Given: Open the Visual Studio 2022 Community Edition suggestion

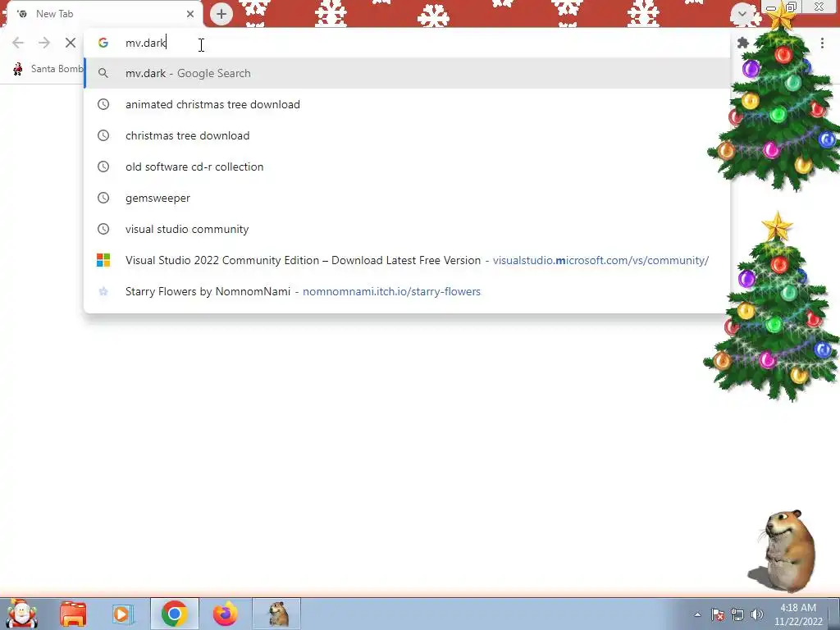Looking at the screenshot, I should pos(407,260).
